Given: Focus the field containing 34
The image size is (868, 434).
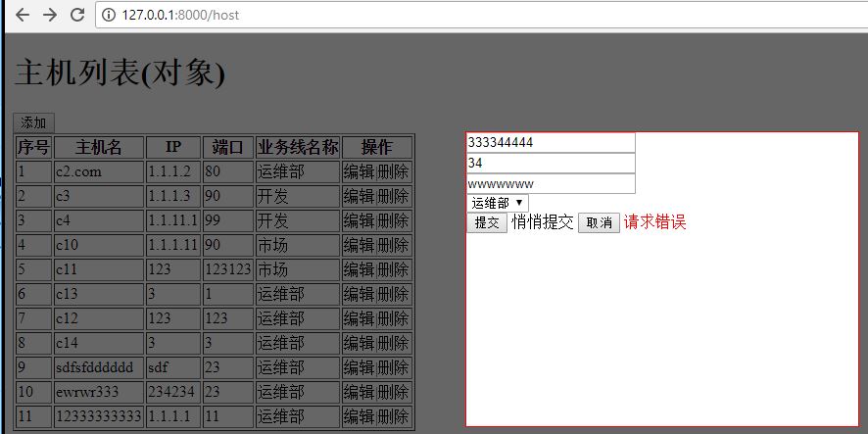Looking at the screenshot, I should pyautogui.click(x=551, y=164).
